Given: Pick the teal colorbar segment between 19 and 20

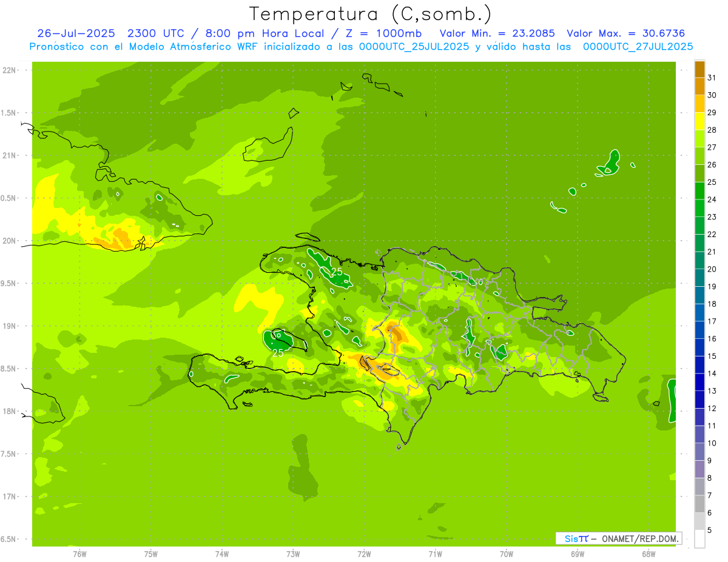Looking at the screenshot, I should coord(699,278).
